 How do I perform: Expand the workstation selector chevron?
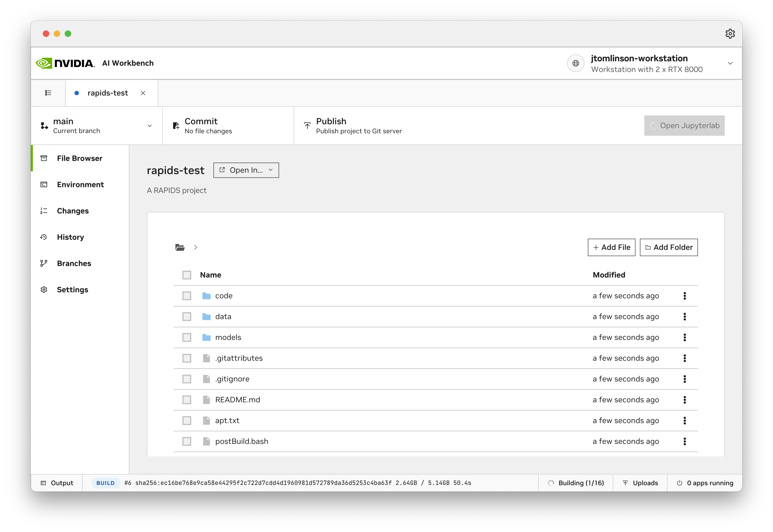coord(730,63)
